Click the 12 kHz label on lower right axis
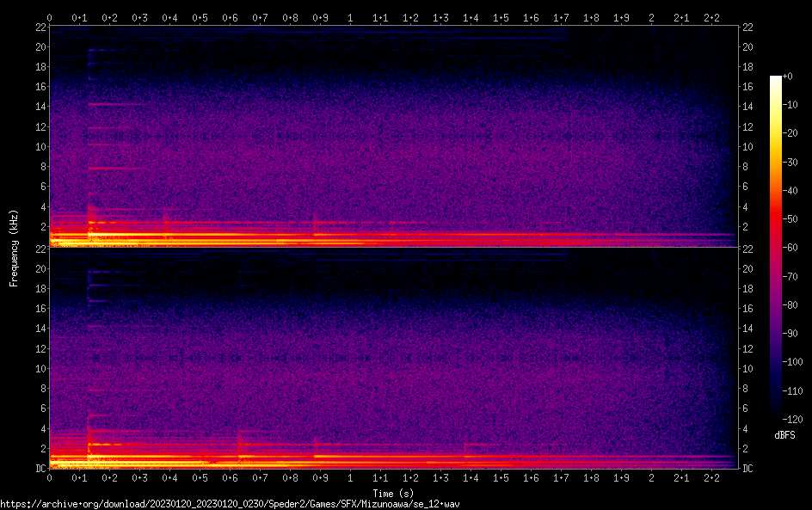 point(748,348)
